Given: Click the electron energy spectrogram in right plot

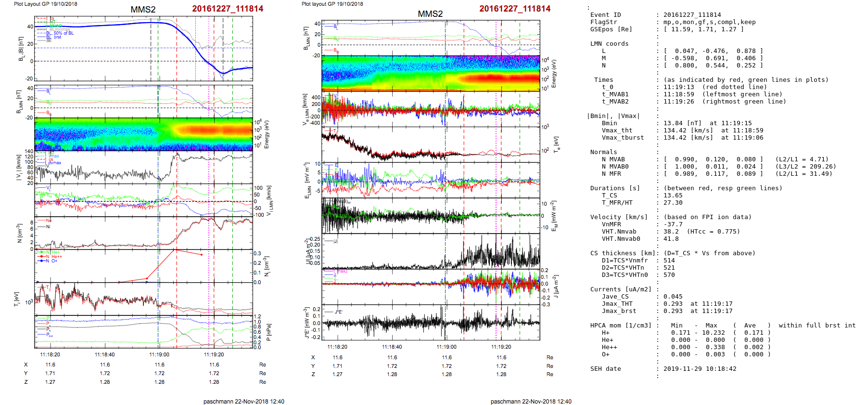Looking at the screenshot, I should coord(431,73).
